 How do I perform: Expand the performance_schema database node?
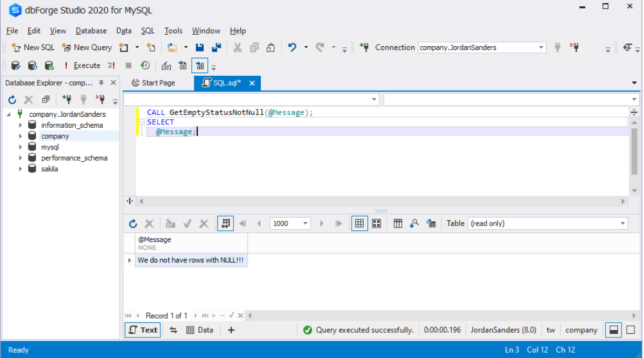[21, 158]
